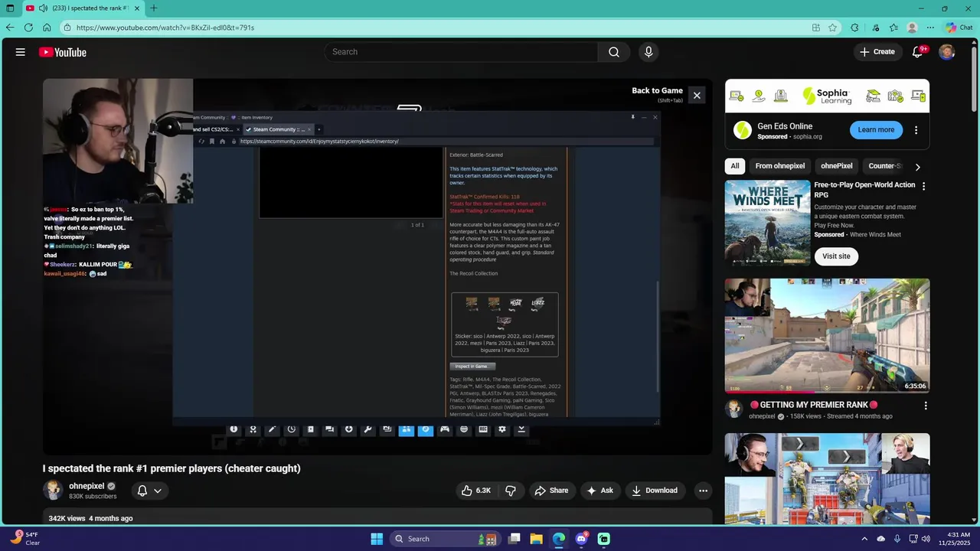Open Edge favorites list icon
The height and width of the screenshot is (551, 980).
pyautogui.click(x=893, y=28)
